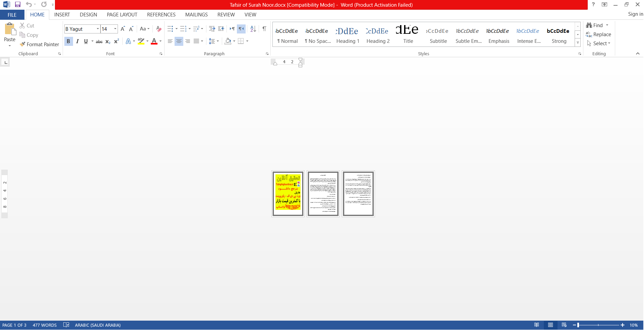Toggle Underline formatting

pos(86,42)
